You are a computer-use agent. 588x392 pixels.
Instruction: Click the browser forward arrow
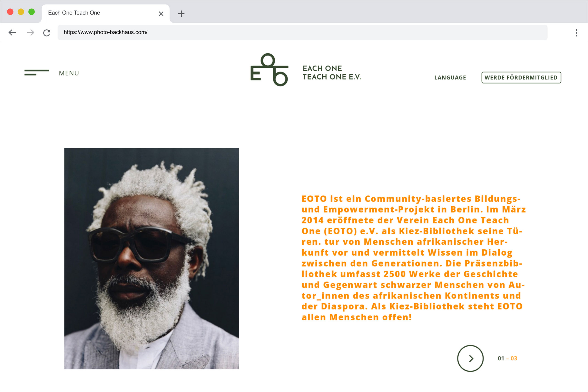click(x=31, y=33)
